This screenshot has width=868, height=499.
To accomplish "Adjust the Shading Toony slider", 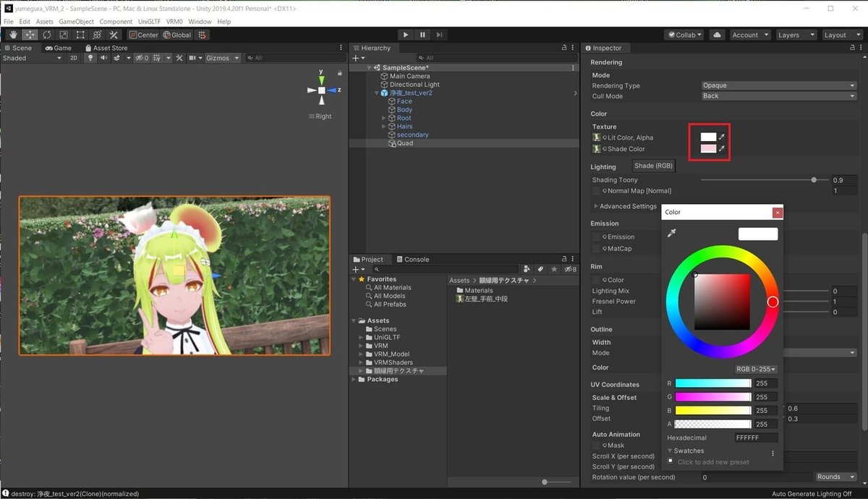I will (765, 179).
